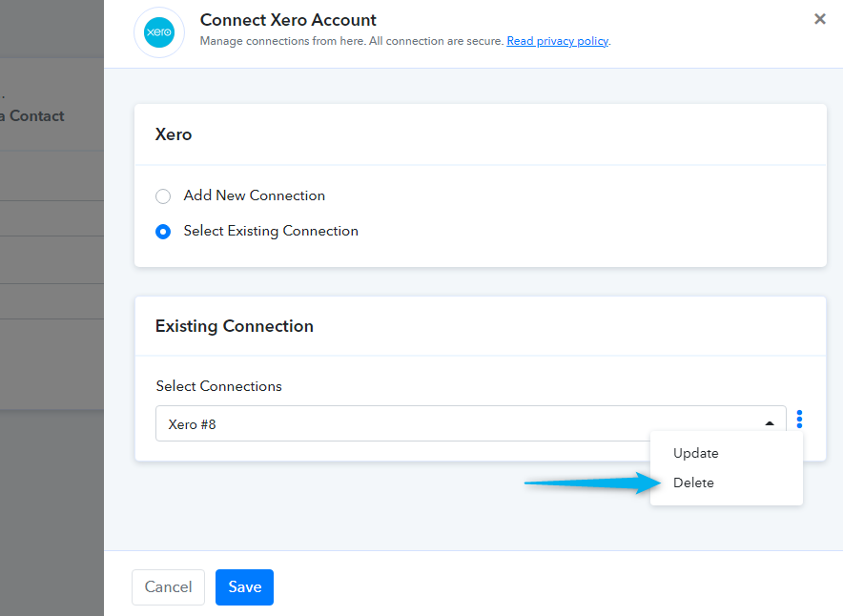Click the blue Save button
The height and width of the screenshot is (616, 843).
click(x=244, y=587)
